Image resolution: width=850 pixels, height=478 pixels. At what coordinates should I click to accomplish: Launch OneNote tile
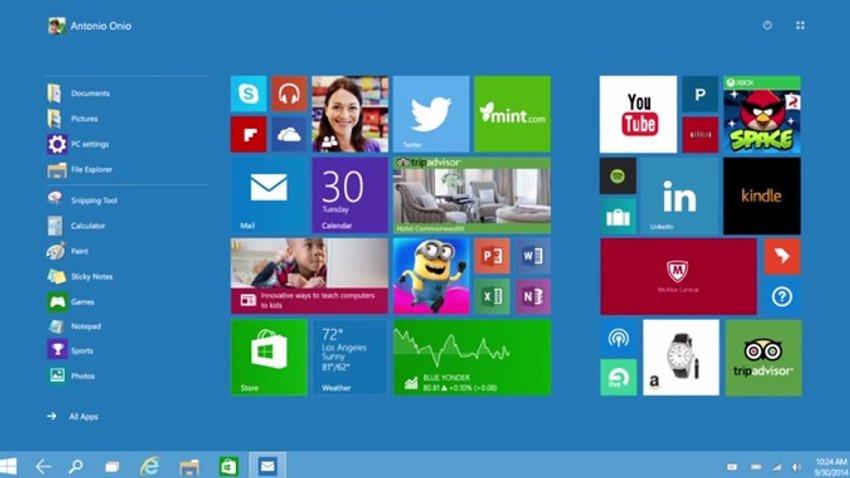tap(533, 296)
